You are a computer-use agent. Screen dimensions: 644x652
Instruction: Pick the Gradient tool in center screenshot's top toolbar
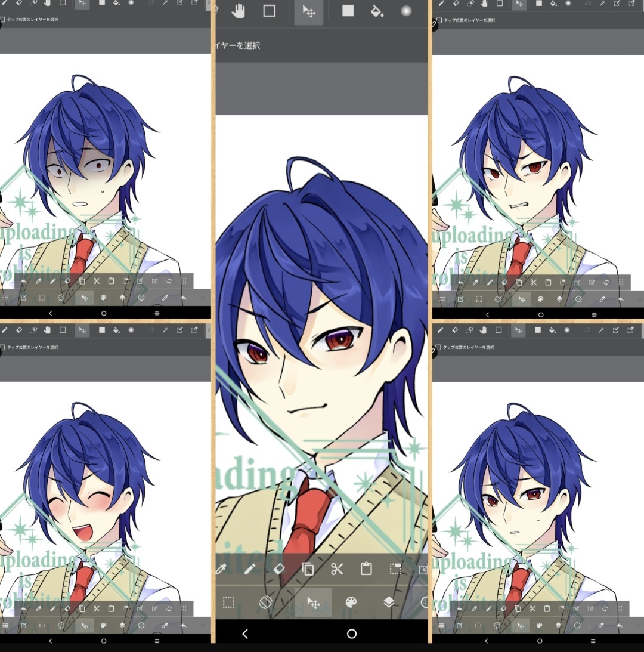click(x=406, y=11)
